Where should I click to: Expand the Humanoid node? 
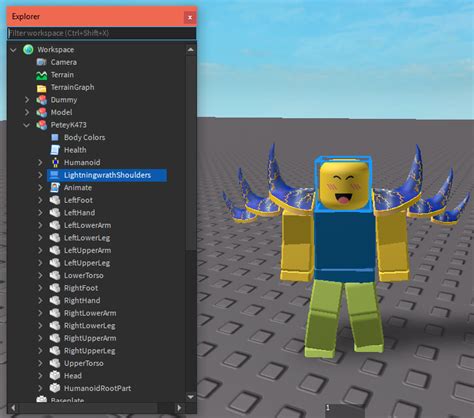(x=40, y=162)
